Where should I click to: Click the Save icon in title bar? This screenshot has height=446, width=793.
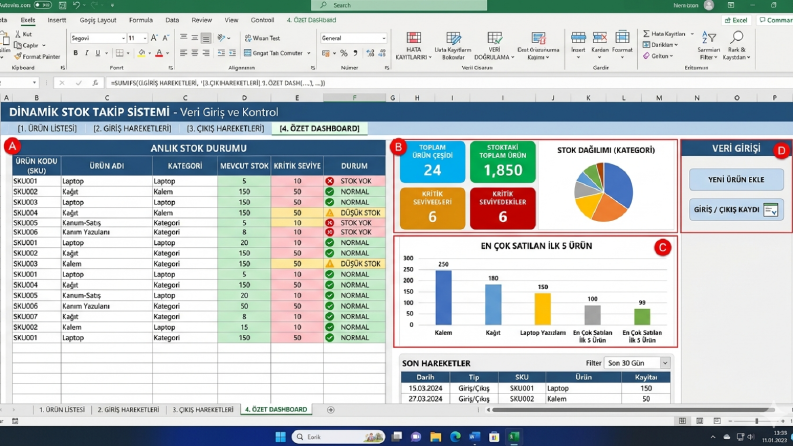[x=63, y=5]
